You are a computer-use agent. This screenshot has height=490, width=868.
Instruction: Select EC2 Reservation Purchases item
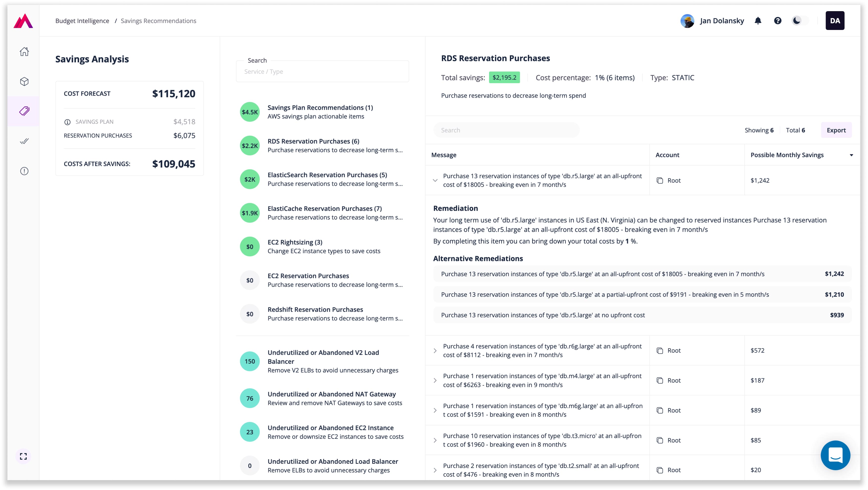click(x=322, y=280)
